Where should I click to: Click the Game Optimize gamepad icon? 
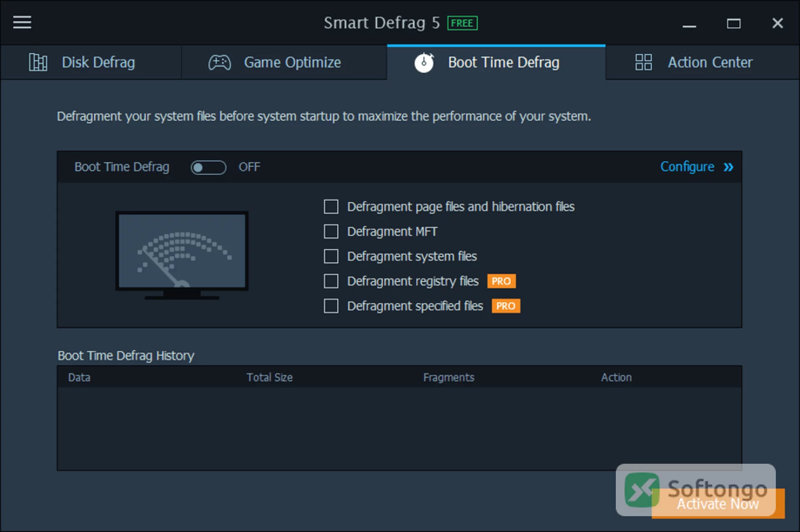tap(220, 62)
